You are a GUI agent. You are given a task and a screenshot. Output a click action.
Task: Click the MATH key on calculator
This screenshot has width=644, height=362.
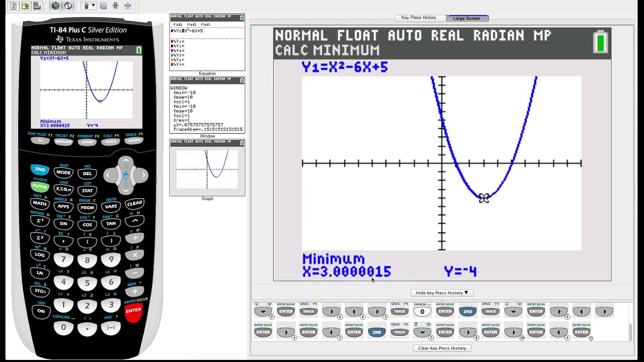click(40, 203)
